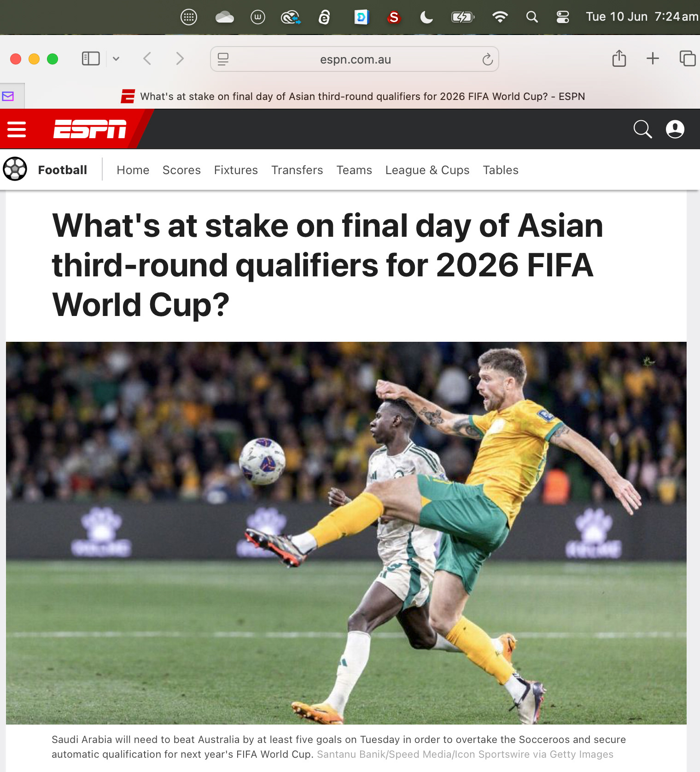Expand the sidebar tab group dropdown

(x=116, y=58)
